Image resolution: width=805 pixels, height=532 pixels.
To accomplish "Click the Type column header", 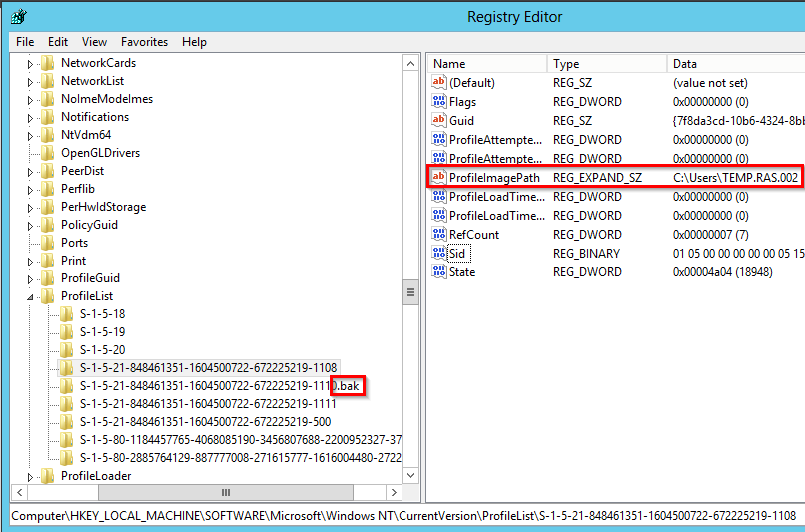I will click(x=607, y=64).
